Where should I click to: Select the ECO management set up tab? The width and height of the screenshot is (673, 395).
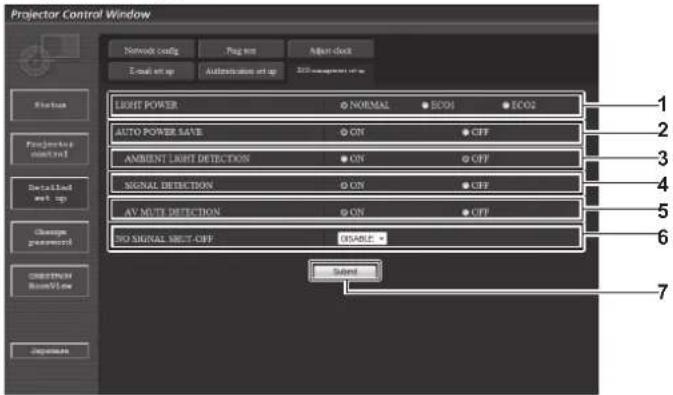(x=330, y=70)
